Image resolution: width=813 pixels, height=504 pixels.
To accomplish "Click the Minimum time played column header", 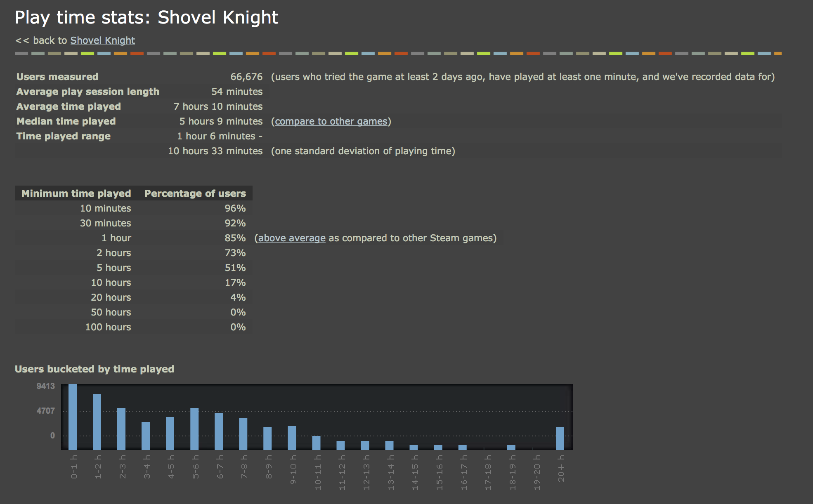I will 76,193.
